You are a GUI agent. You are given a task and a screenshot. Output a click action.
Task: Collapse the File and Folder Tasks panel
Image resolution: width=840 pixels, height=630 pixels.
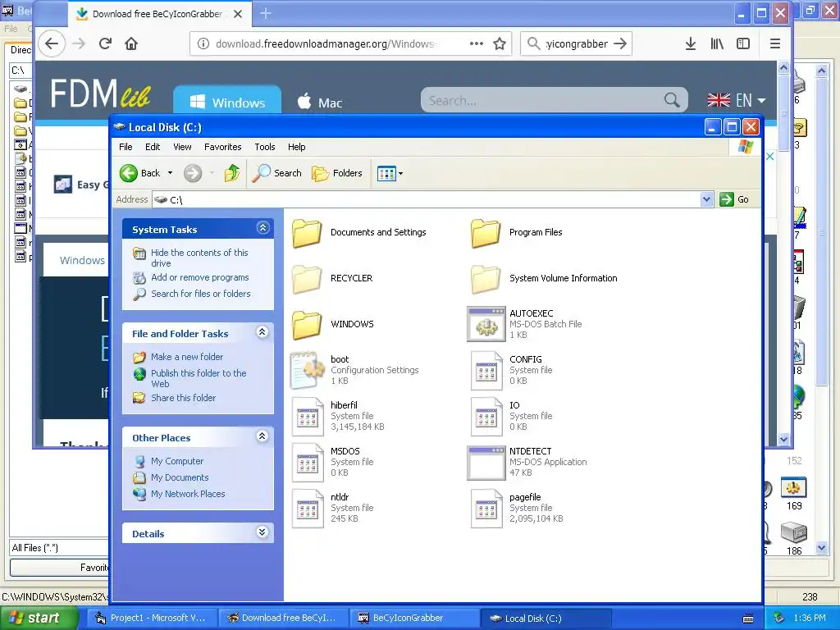[262, 332]
